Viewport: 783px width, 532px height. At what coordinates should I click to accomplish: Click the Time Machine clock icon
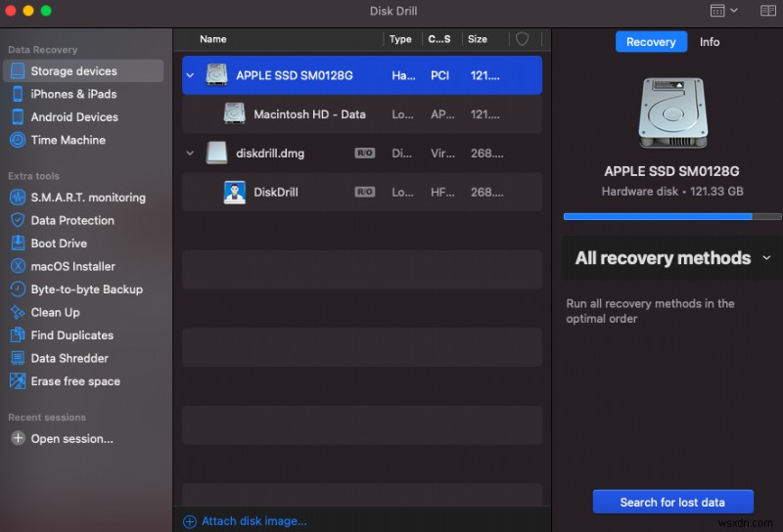(18, 140)
